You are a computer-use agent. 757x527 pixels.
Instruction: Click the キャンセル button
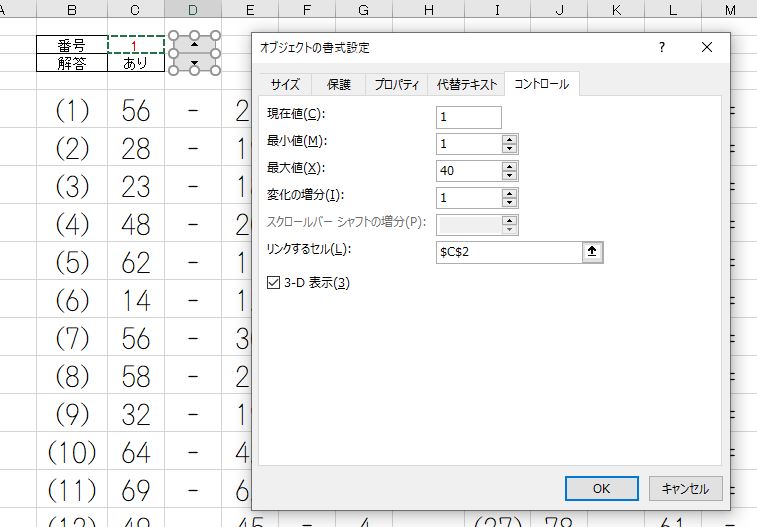point(686,488)
